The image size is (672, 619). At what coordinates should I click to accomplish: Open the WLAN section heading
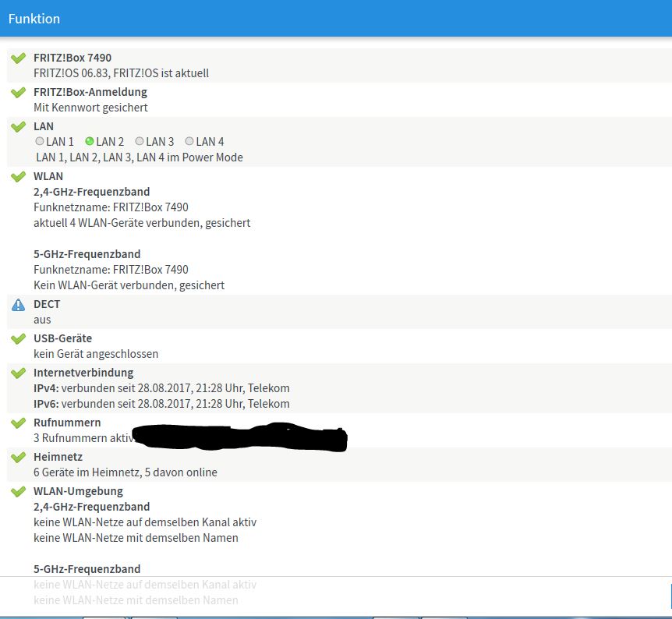point(48,176)
